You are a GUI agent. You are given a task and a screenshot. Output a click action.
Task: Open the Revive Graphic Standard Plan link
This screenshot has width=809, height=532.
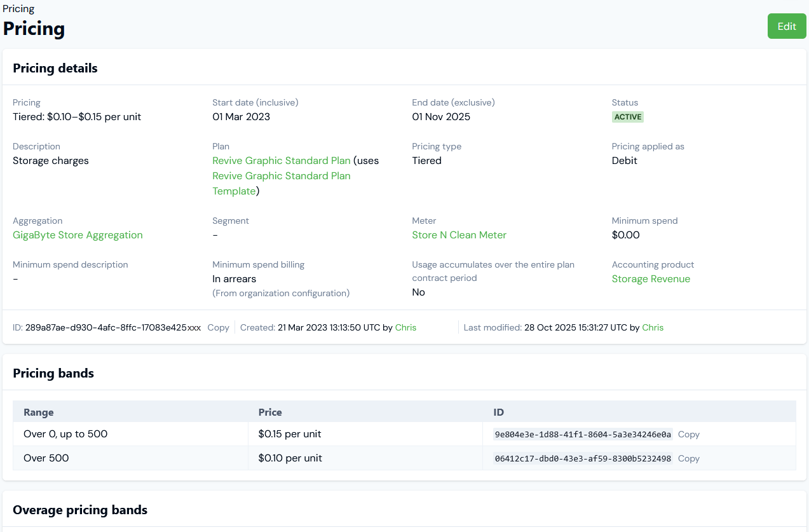click(x=281, y=161)
